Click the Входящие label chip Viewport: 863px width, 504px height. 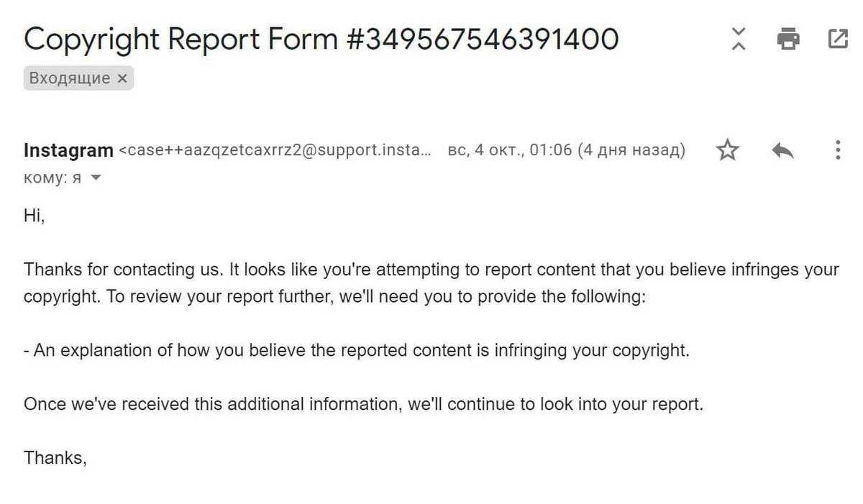click(x=70, y=78)
